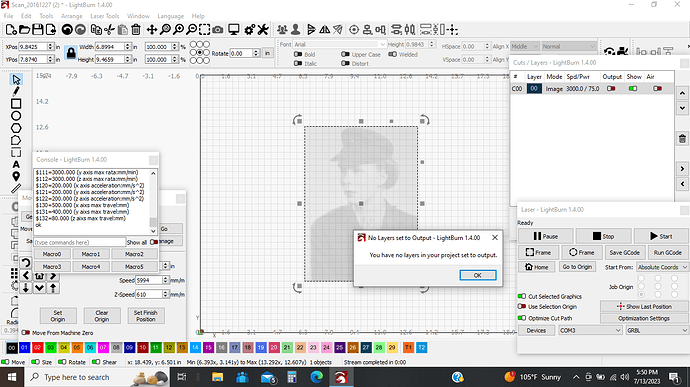Screen dimensions: 690x387
Task: Click the Preview monitor icon
Action: (x=234, y=30)
